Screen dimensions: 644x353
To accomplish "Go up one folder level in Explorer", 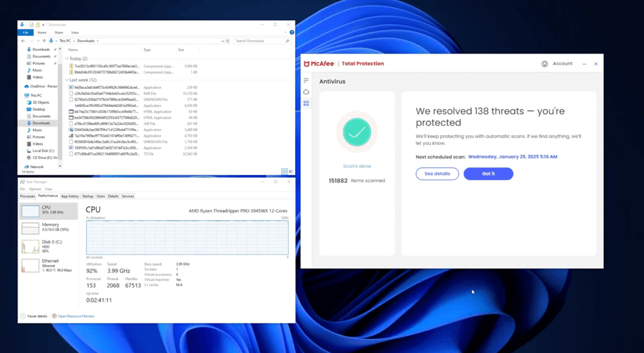I will [44, 41].
